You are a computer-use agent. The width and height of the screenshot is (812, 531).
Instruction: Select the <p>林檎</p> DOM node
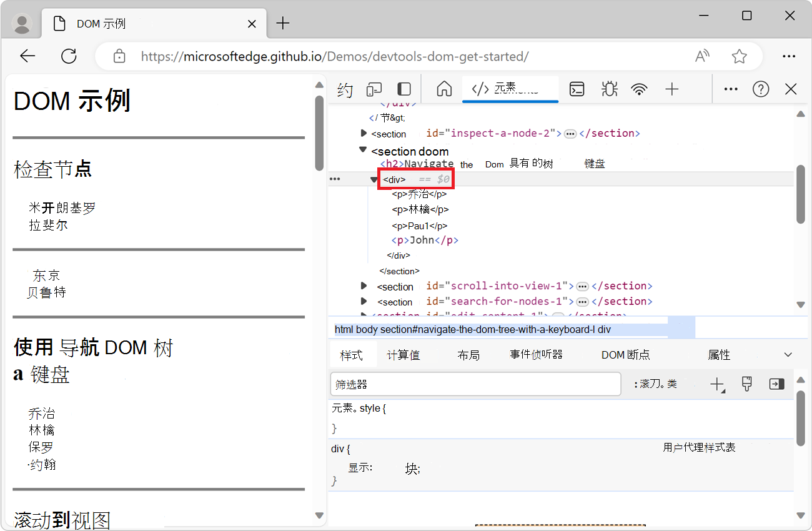coord(420,210)
